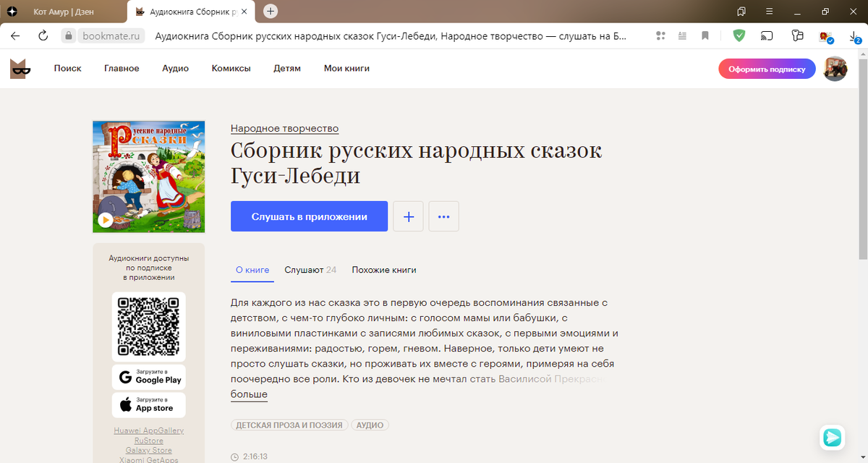This screenshot has height=463, width=868.
Task: Open the Huawei AppGallery link
Action: [149, 430]
